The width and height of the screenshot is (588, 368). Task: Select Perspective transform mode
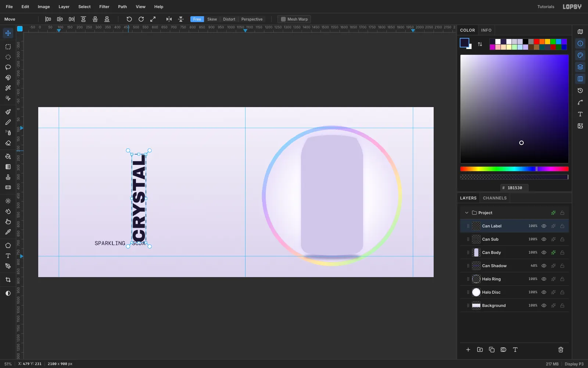[252, 19]
